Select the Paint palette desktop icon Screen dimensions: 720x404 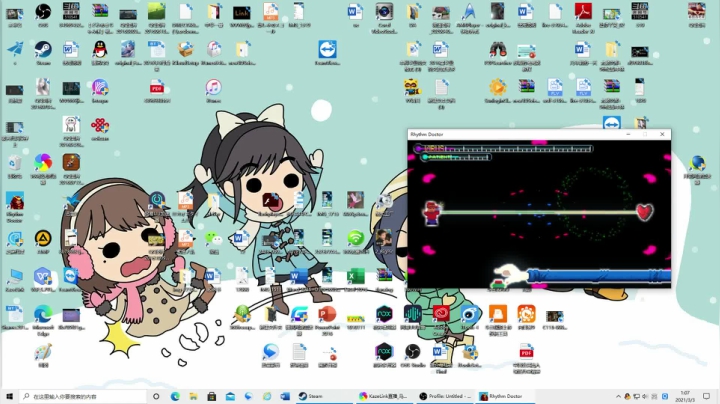[43, 353]
